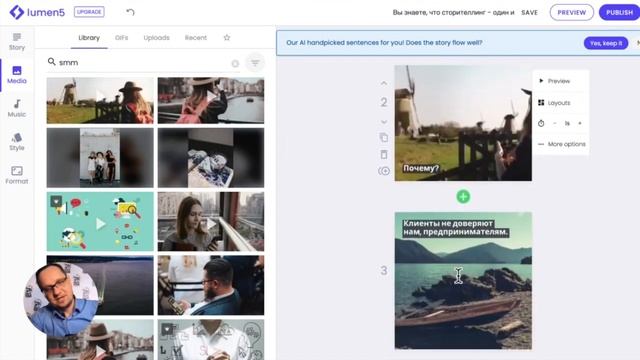Image resolution: width=640 pixels, height=360 pixels.
Task: Click the project title in the top bar
Action: click(453, 13)
